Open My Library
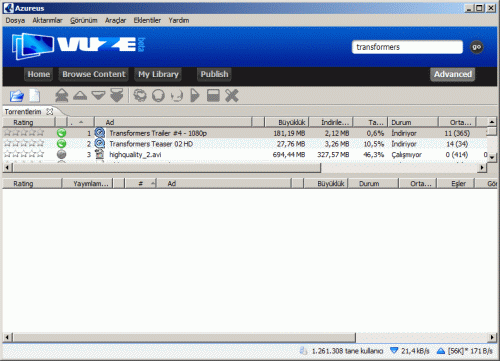The image size is (500, 361). pyautogui.click(x=158, y=74)
